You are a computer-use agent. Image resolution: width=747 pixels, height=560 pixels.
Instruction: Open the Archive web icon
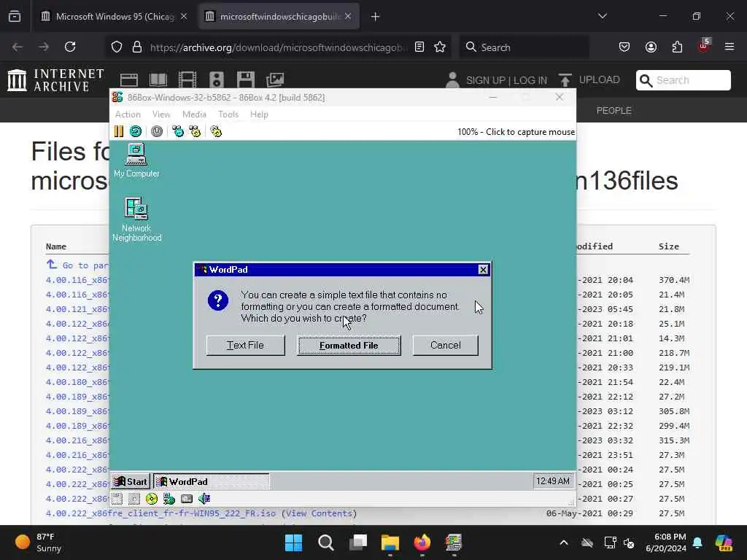pos(129,80)
